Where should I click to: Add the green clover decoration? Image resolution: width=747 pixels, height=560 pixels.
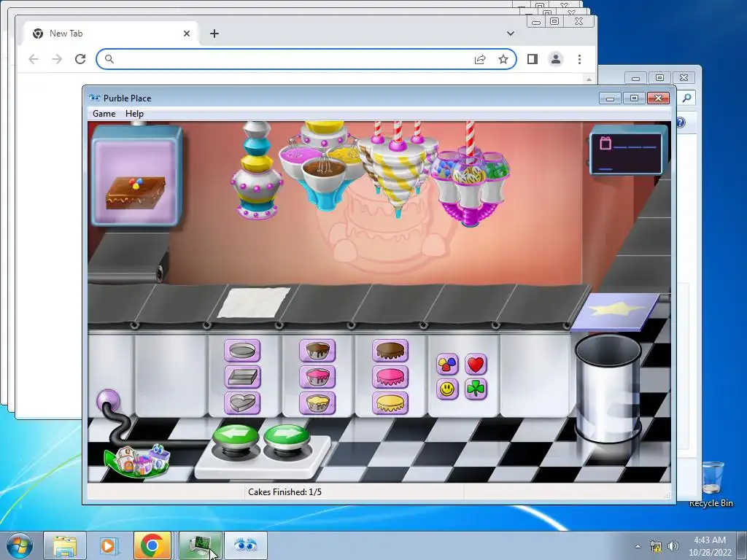click(476, 389)
